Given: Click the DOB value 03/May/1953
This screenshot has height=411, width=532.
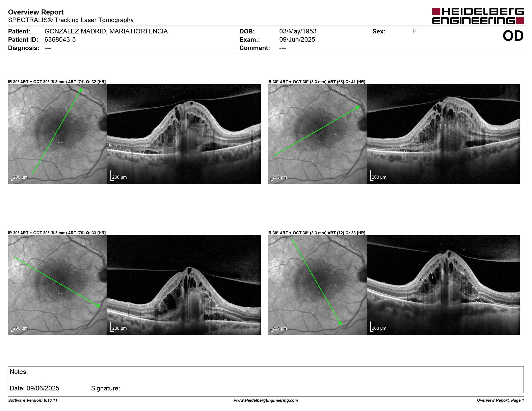Looking at the screenshot, I should 298,31.
